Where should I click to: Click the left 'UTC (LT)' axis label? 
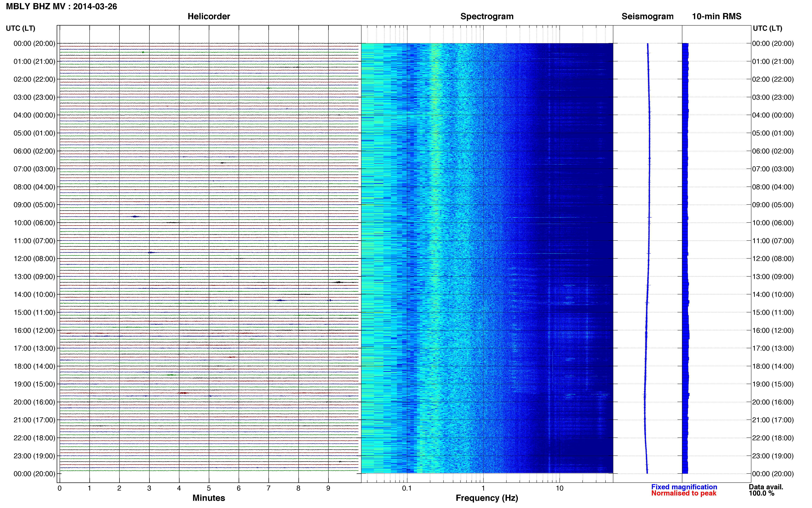(x=21, y=28)
